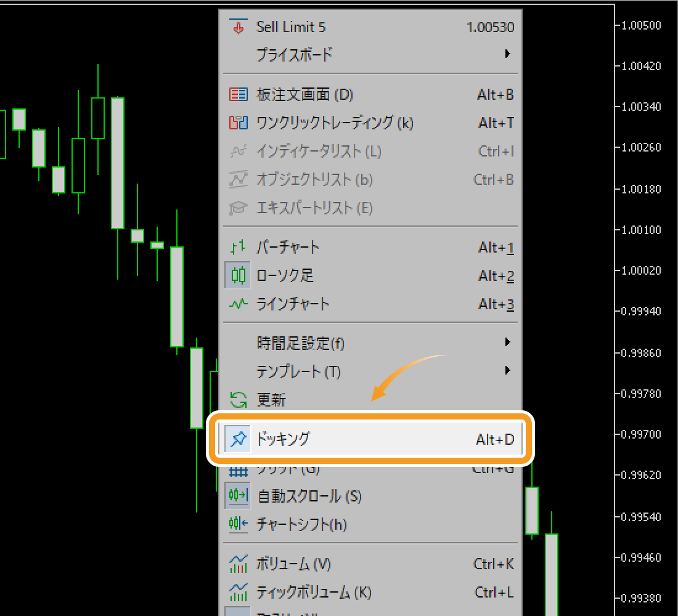Select the バーチャート bar chart icon
678x616 pixels.
tap(237, 248)
